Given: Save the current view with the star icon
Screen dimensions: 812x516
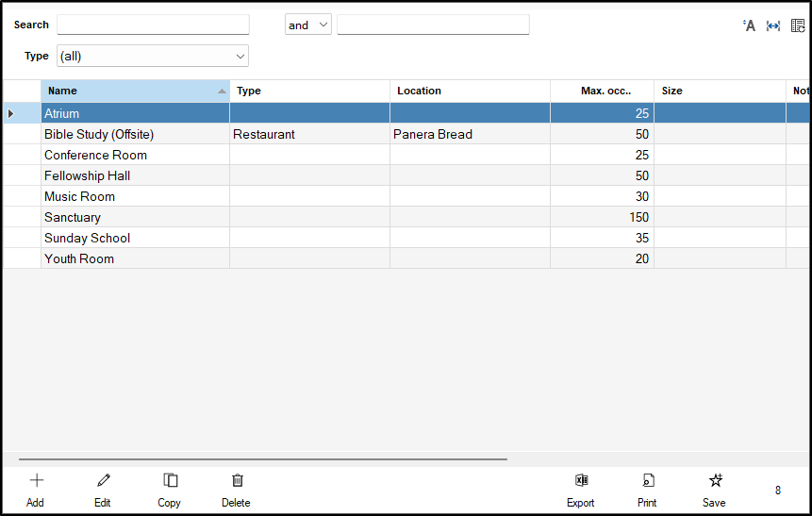Looking at the screenshot, I should pyautogui.click(x=715, y=489).
